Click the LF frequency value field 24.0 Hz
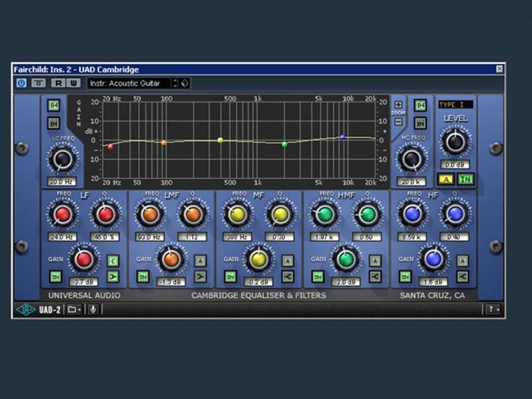The width and height of the screenshot is (532, 399). pos(62,237)
